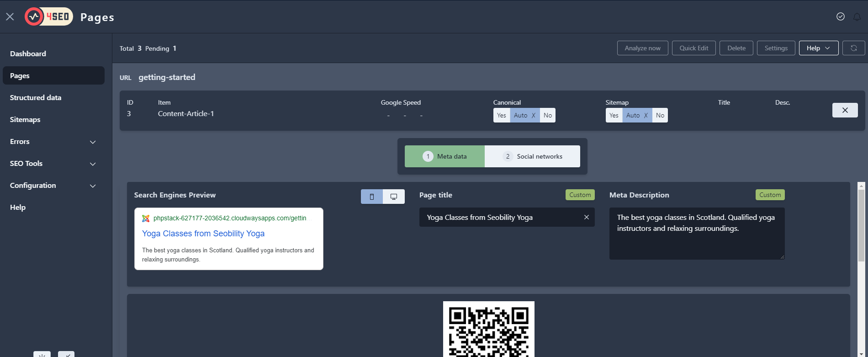
Task: Click the Custom badge beside Page title
Action: (580, 195)
